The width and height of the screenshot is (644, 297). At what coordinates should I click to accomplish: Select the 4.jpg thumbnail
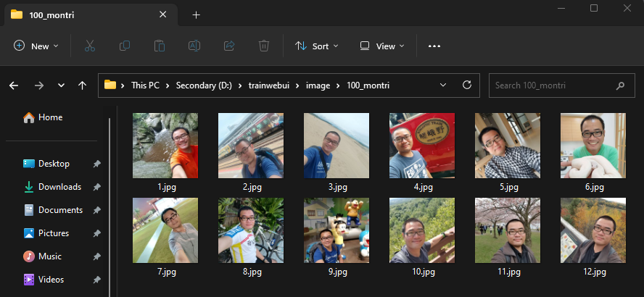[x=422, y=146]
